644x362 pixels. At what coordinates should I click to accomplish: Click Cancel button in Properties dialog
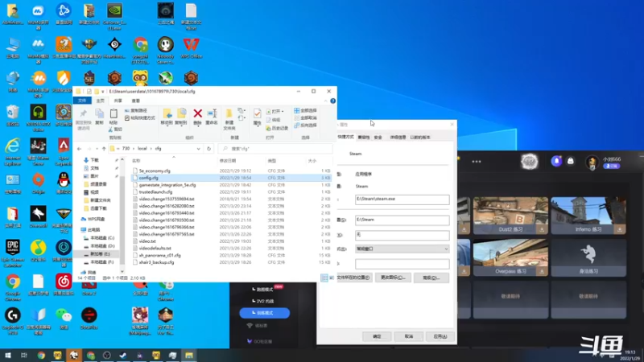pyautogui.click(x=409, y=336)
